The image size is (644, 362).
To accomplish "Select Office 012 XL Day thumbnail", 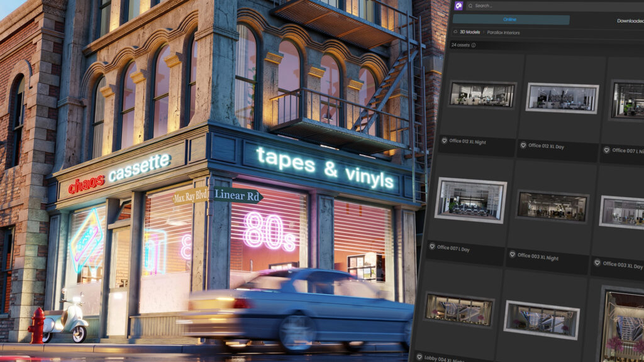I will point(562,98).
